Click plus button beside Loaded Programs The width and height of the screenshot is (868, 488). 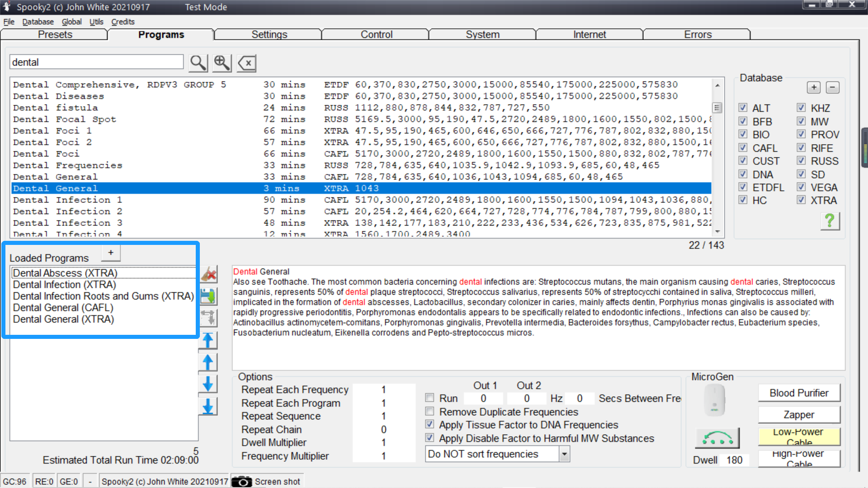click(111, 253)
